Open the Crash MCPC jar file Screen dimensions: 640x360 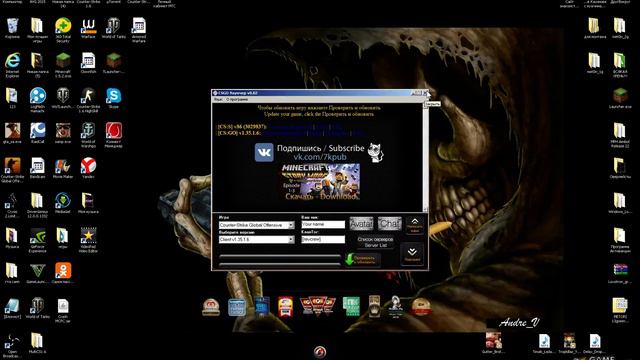[x=63, y=311]
